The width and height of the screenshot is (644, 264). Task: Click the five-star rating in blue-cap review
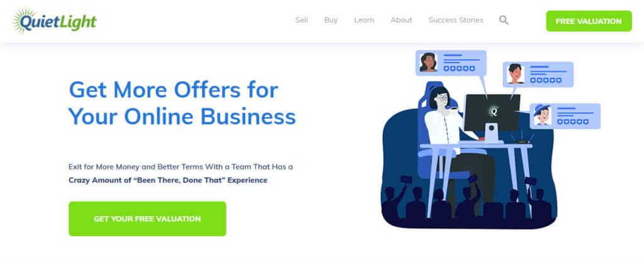(573, 122)
